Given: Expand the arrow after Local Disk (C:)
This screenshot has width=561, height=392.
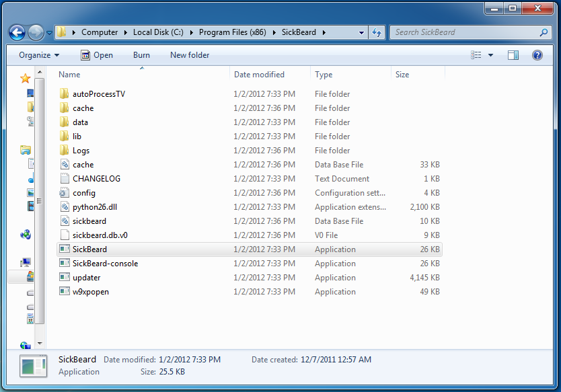Looking at the screenshot, I should (192, 32).
